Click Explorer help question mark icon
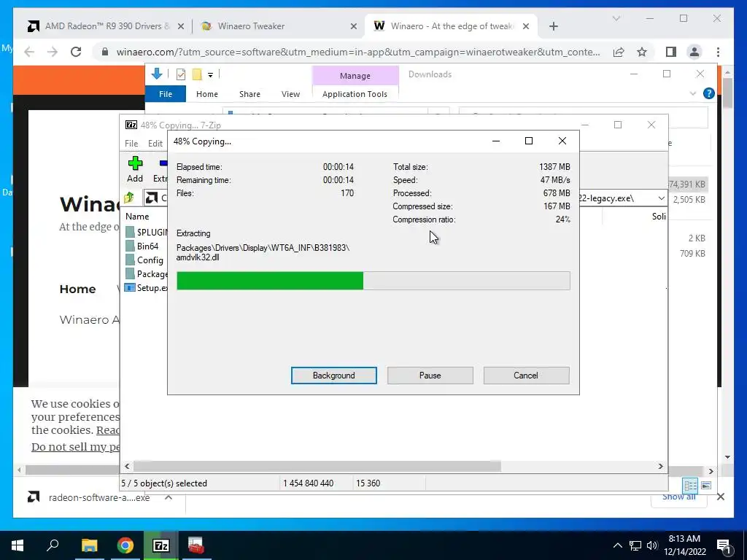The height and width of the screenshot is (560, 747). tap(708, 93)
